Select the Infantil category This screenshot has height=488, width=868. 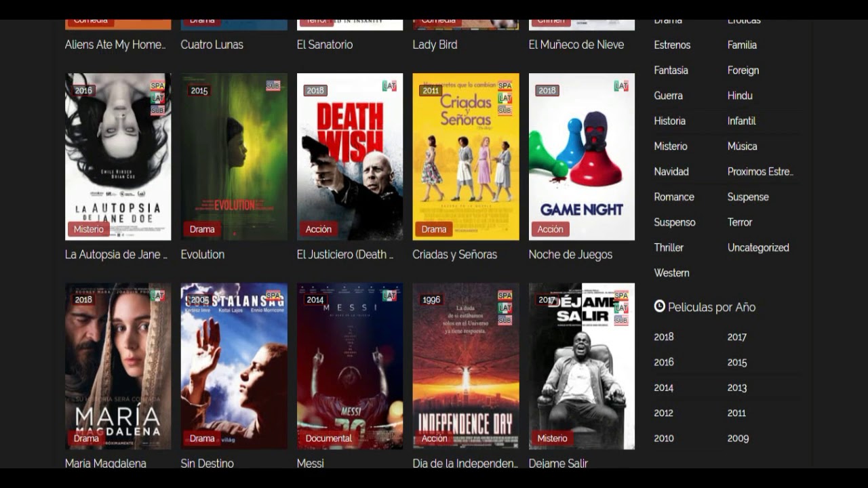click(x=742, y=121)
